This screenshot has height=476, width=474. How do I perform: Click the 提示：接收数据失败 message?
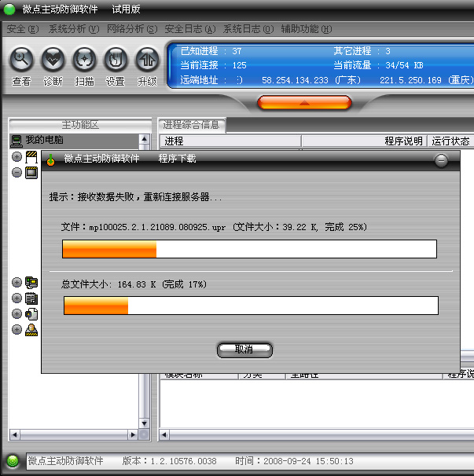pyautogui.click(x=135, y=197)
